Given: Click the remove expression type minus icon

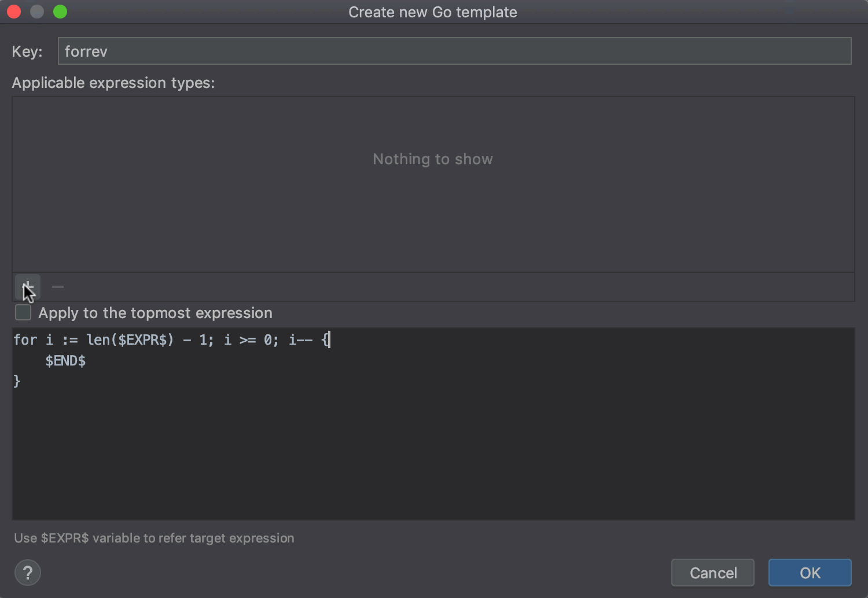Looking at the screenshot, I should (x=58, y=287).
